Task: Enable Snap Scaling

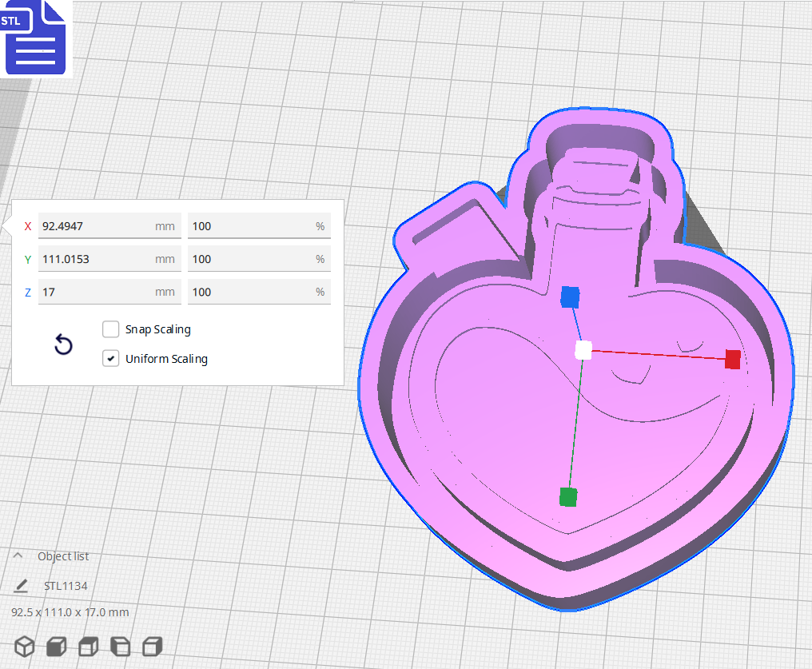Action: pyautogui.click(x=110, y=329)
